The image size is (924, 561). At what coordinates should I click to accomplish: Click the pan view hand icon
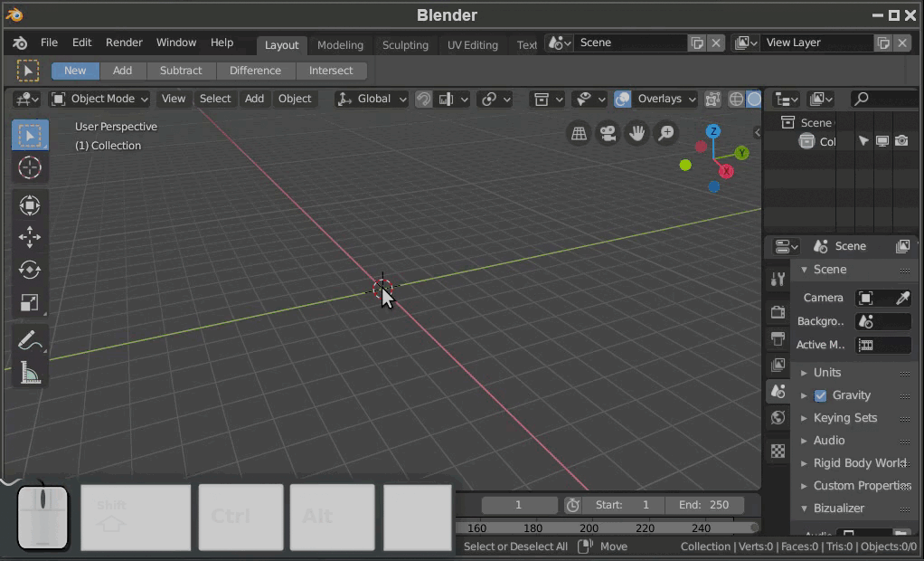pos(636,133)
